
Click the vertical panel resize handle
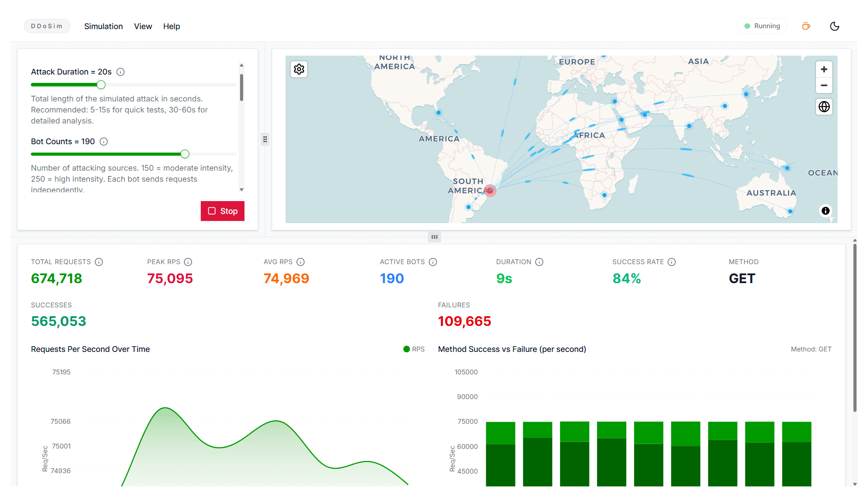pos(265,139)
